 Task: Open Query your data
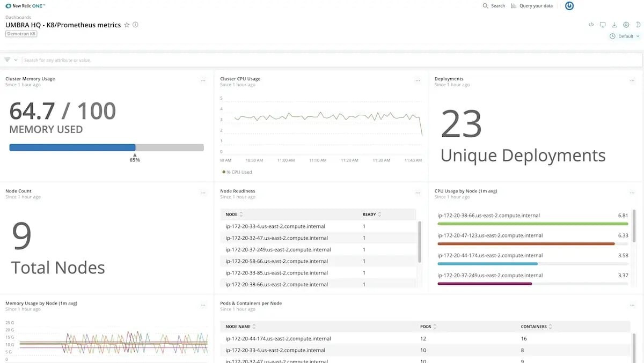click(537, 6)
